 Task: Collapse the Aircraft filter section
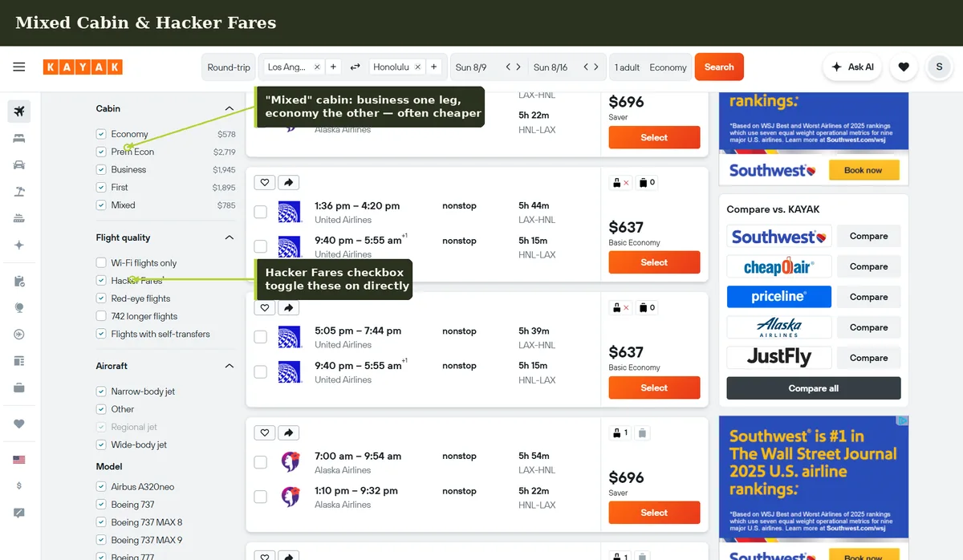230,366
